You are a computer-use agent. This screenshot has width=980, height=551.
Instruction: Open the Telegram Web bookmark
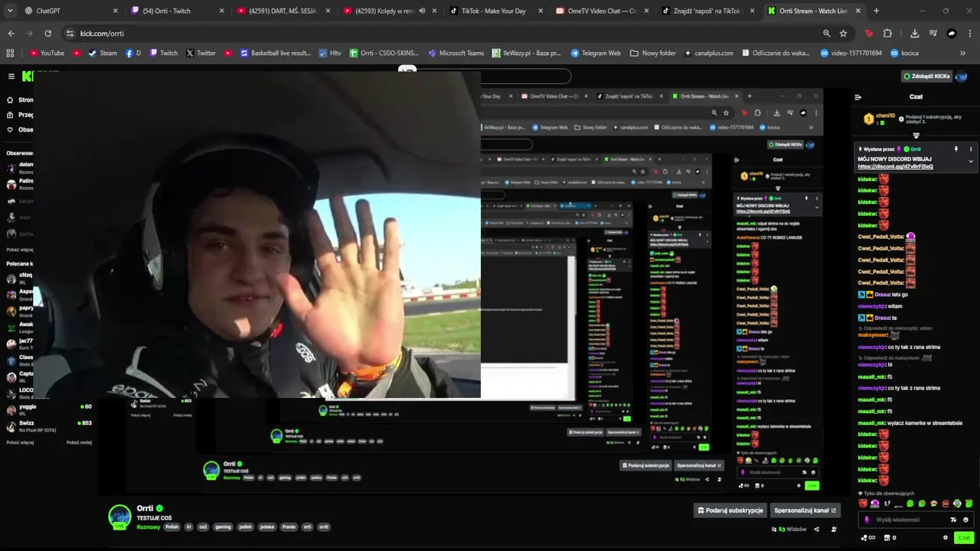(596, 53)
